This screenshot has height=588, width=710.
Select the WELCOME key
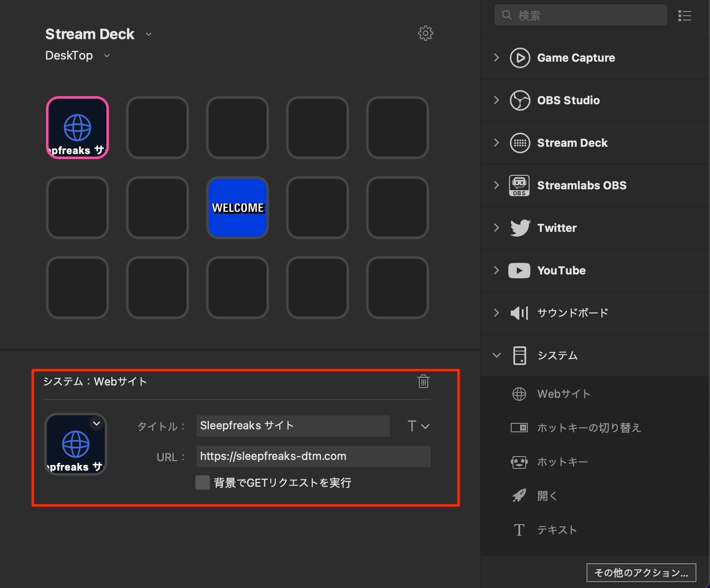(x=238, y=208)
